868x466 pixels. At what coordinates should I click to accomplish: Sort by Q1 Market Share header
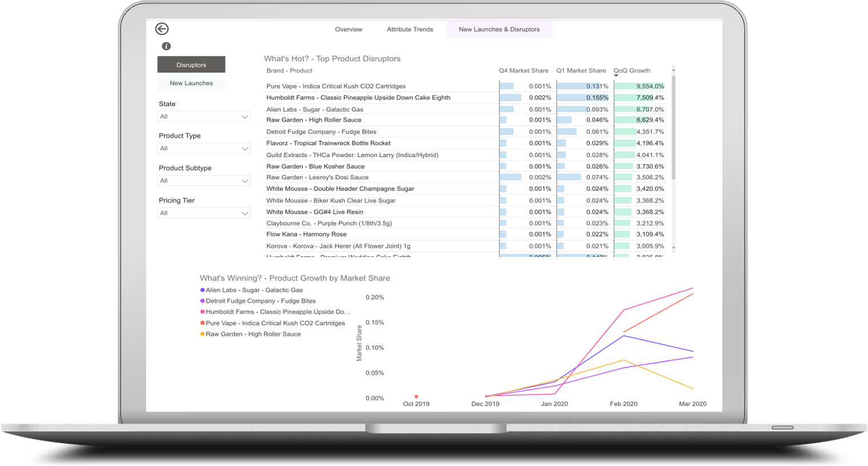pyautogui.click(x=581, y=71)
